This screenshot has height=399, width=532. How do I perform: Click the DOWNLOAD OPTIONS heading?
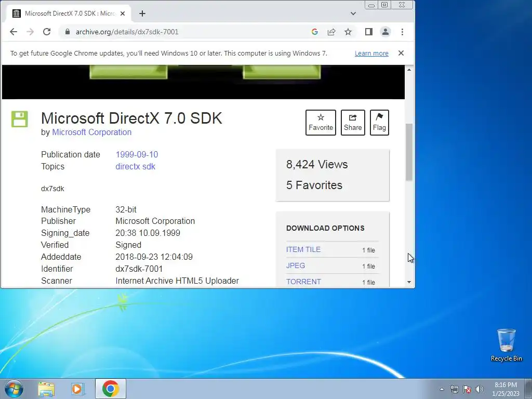tap(325, 229)
